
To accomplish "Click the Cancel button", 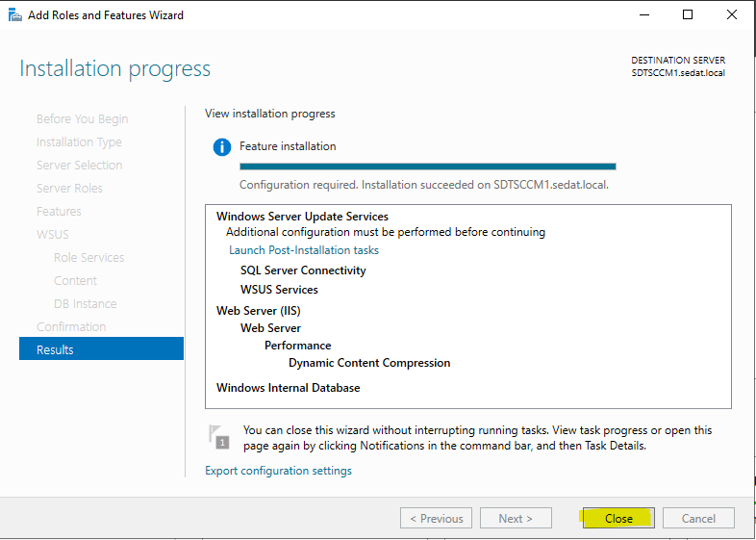I will pos(698,518).
